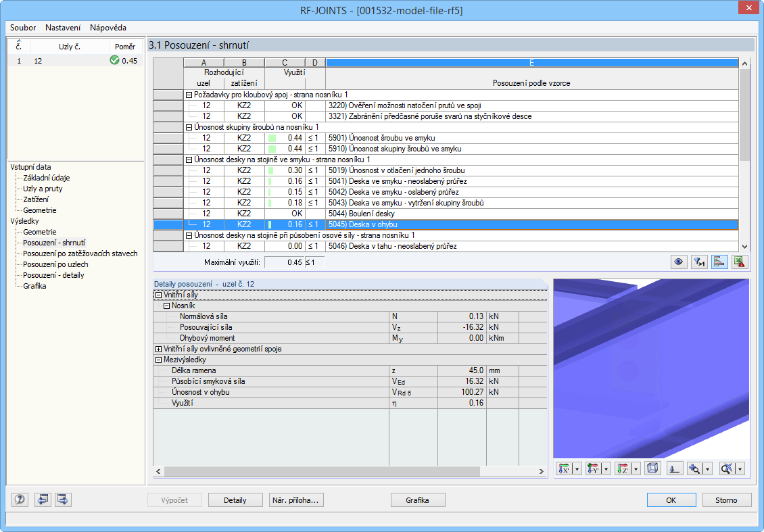This screenshot has height=532, width=764.
Task: Select column E header
Action: (531, 63)
